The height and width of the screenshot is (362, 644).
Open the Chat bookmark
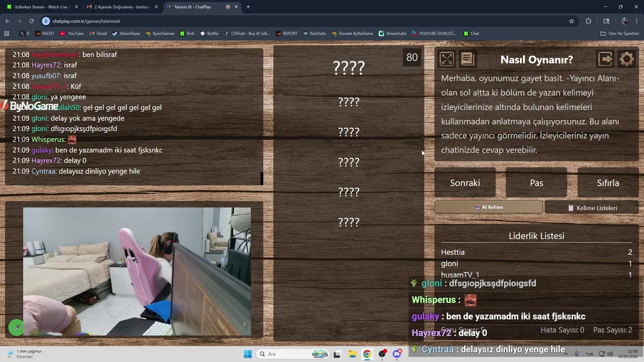pos(471,33)
